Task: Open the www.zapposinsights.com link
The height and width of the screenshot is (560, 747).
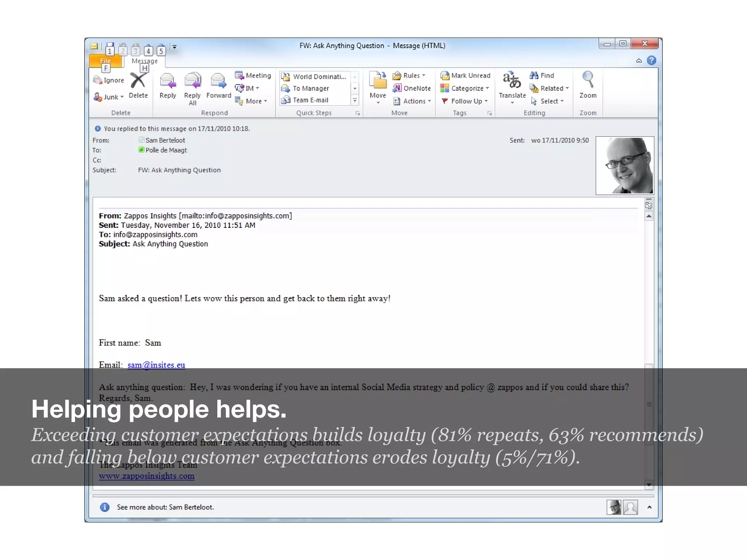Action: (x=146, y=476)
